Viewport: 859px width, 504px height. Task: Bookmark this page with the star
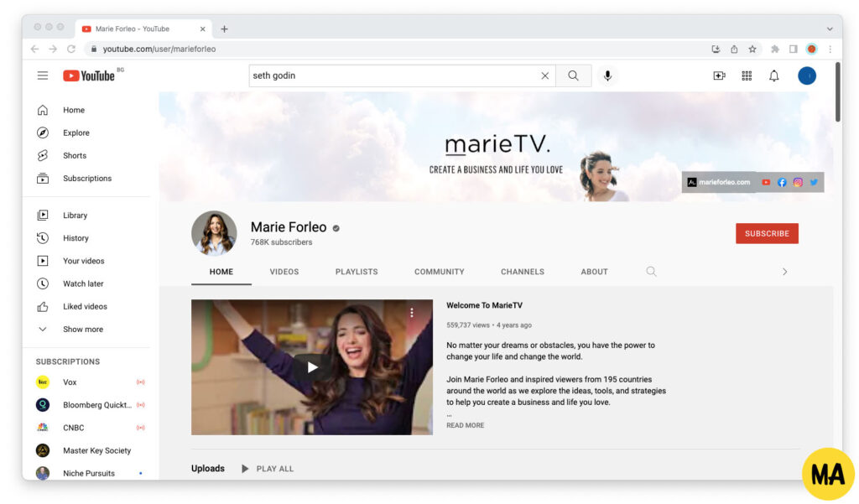tap(752, 49)
